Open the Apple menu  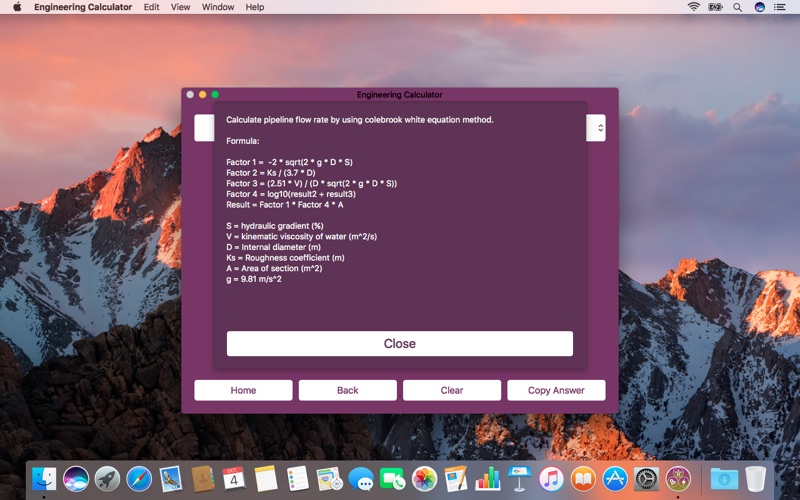(x=17, y=7)
